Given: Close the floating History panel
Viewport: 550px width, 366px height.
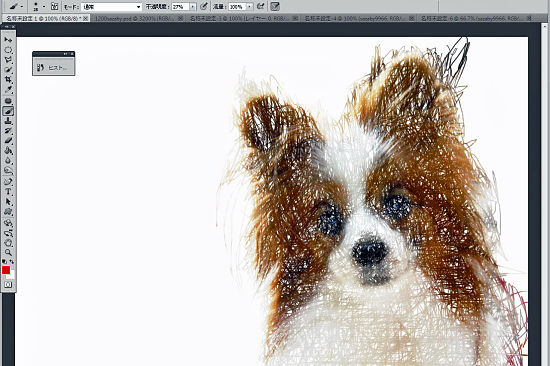Looking at the screenshot, I should (x=72, y=54).
